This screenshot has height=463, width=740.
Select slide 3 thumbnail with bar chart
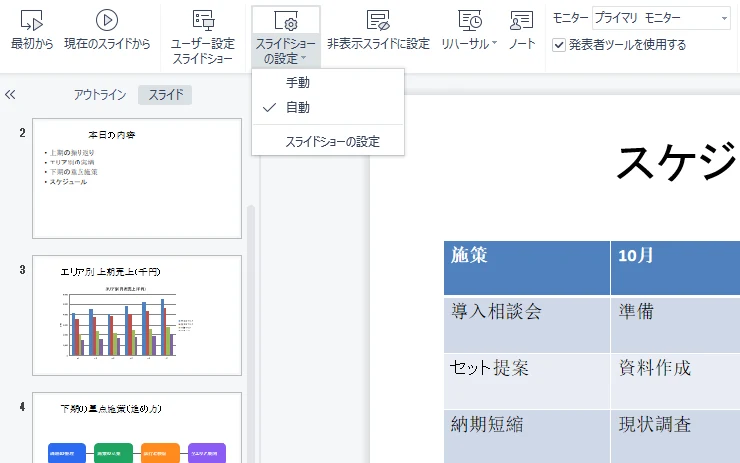(137, 315)
